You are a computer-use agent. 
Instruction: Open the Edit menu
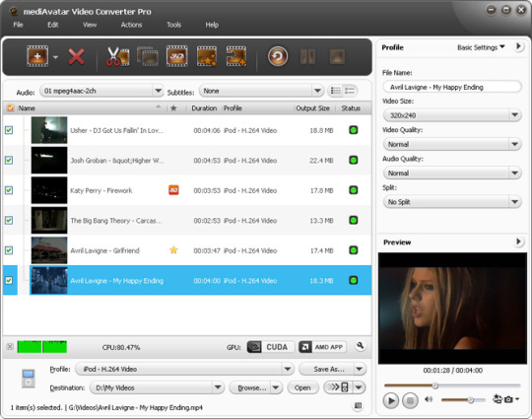(53, 25)
